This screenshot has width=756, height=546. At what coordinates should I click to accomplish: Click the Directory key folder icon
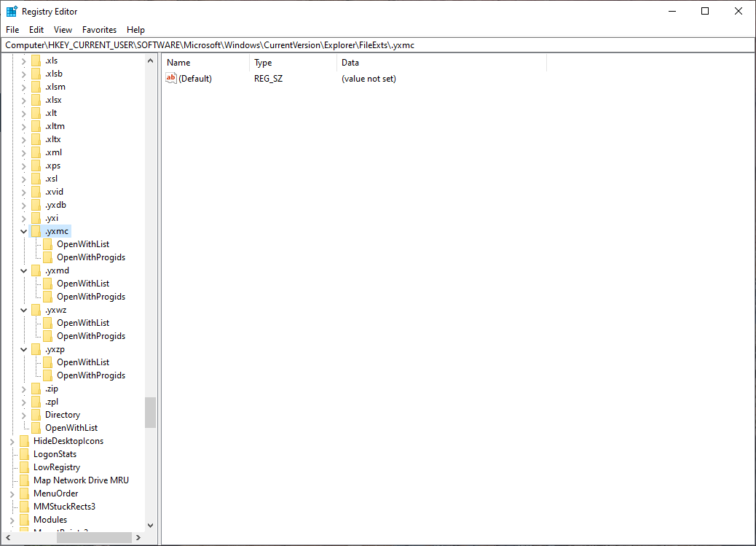coord(36,414)
